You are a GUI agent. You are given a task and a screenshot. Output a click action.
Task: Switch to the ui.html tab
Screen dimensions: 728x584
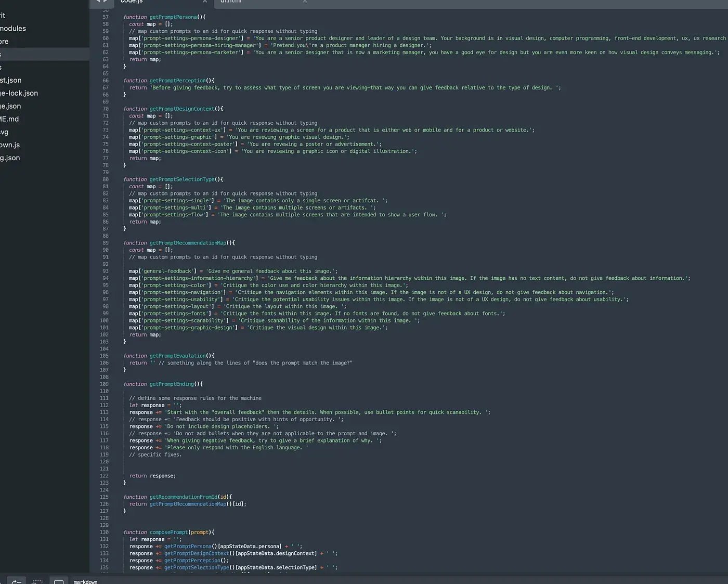(244, 2)
